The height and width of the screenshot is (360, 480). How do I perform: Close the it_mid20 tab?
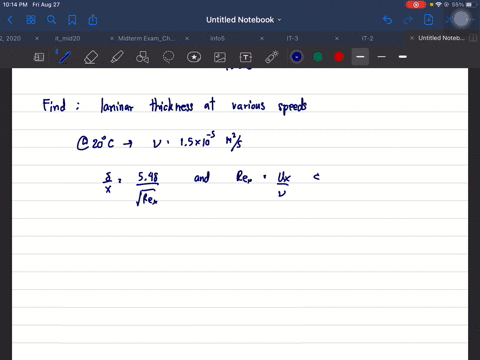click(x=37, y=38)
